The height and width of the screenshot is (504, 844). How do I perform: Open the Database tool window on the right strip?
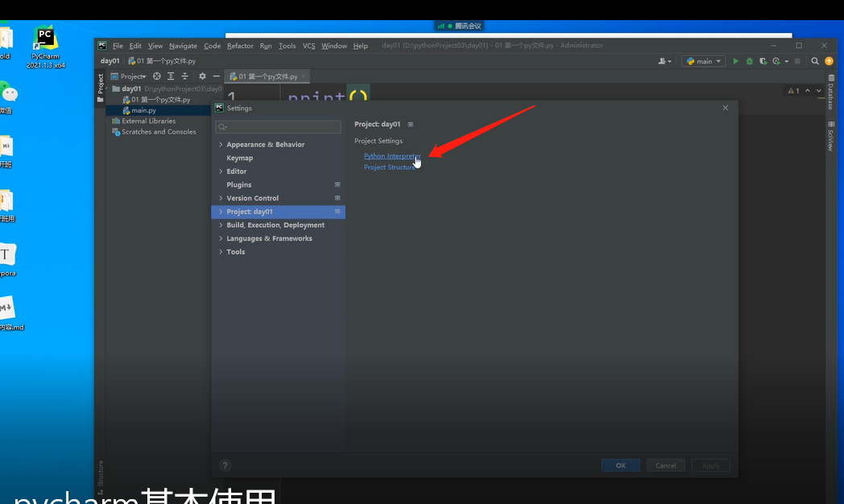(x=831, y=93)
